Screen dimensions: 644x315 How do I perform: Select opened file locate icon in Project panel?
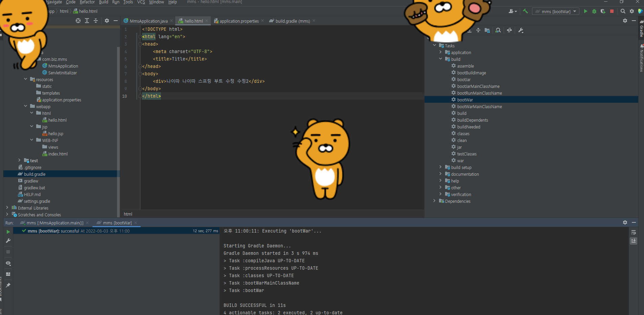pos(78,21)
